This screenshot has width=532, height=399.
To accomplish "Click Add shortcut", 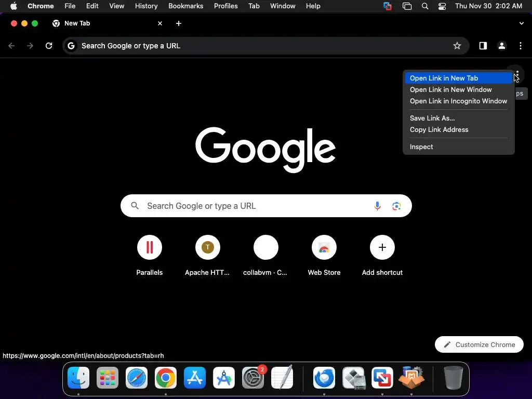I will point(382,255).
